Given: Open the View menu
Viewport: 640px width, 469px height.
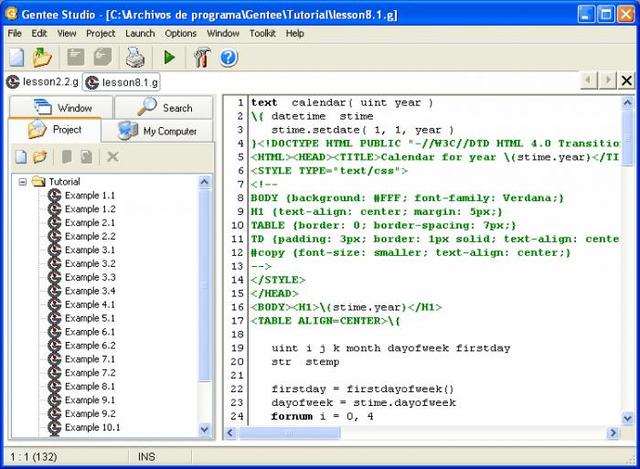Looking at the screenshot, I should pos(67,33).
